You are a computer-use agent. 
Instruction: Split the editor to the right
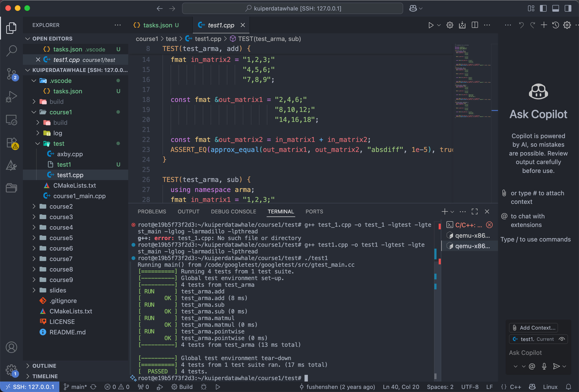click(475, 25)
